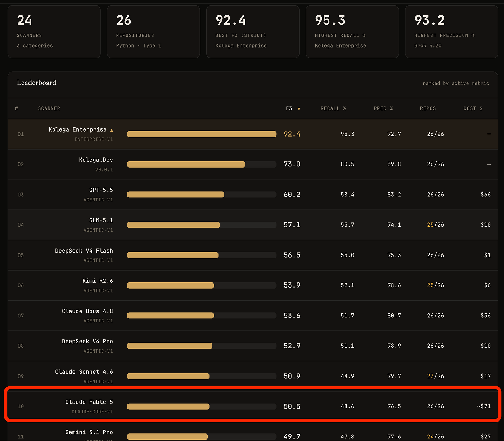The image size is (504, 441).
Task: Open the 26 Repositories summary card
Action: coord(153,32)
